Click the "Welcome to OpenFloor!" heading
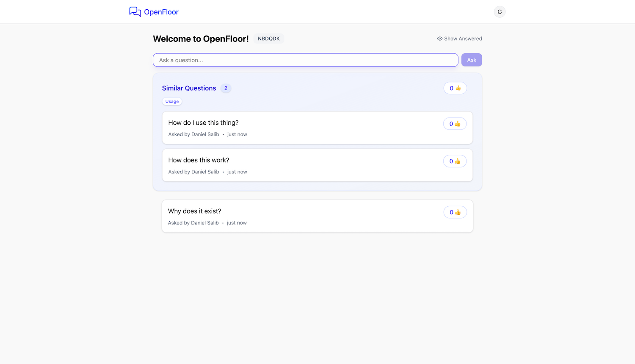The height and width of the screenshot is (364, 635). 201,39
